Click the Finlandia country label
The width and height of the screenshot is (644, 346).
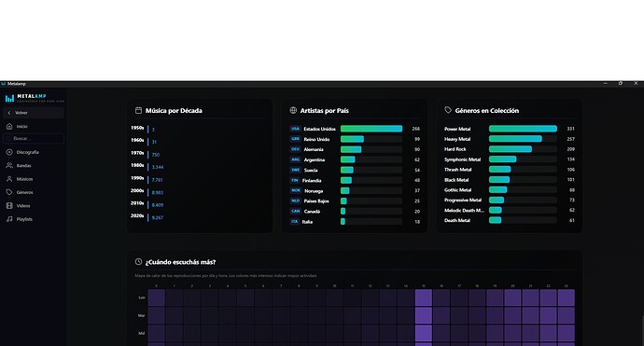tap(312, 181)
